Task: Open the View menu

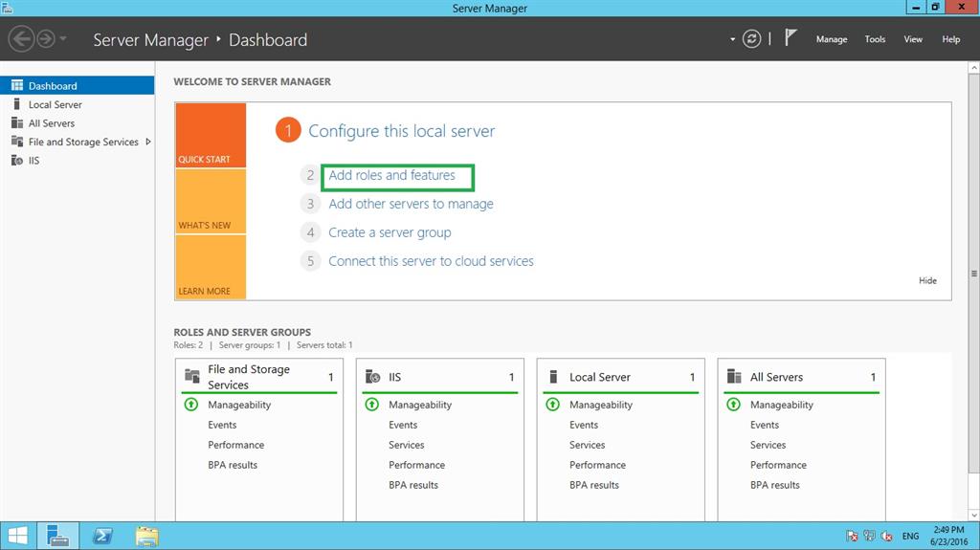Action: coord(912,39)
